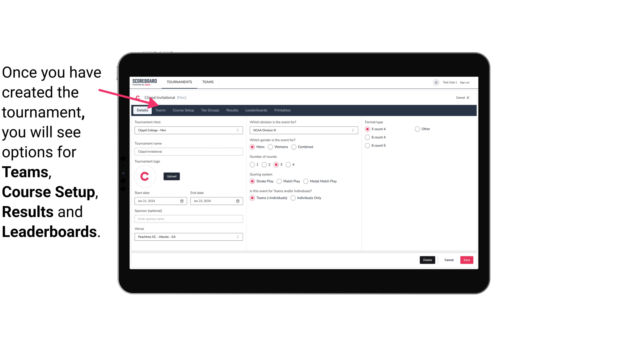Switch to the Course Setup tab
Screen dimensions: 644x346
183,110
